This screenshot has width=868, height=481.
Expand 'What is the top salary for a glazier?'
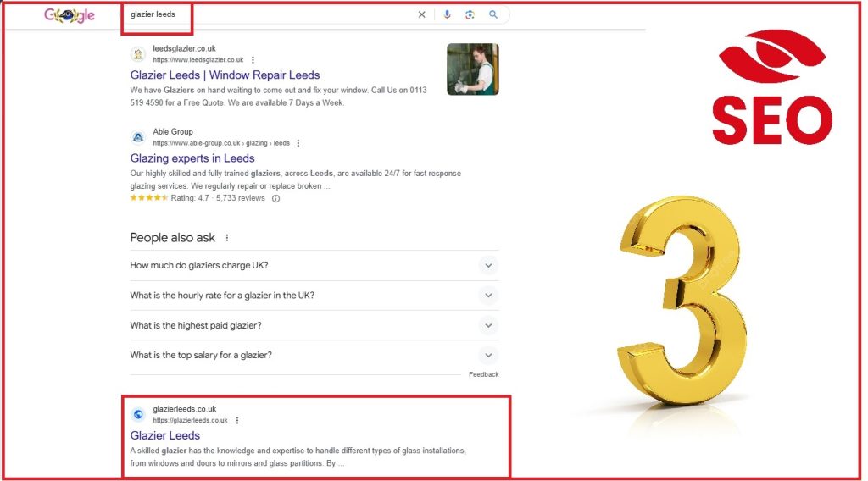click(314, 355)
